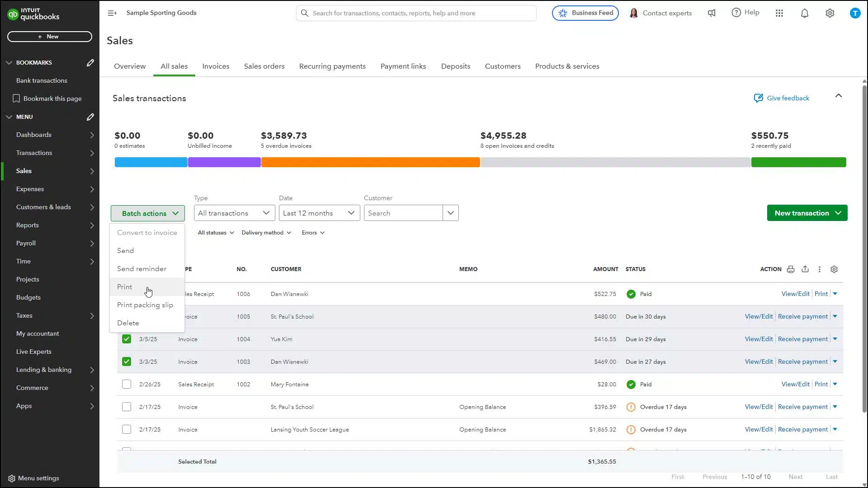This screenshot has height=488, width=868.
Task: Open the three-dot more options in table header
Action: 820,269
